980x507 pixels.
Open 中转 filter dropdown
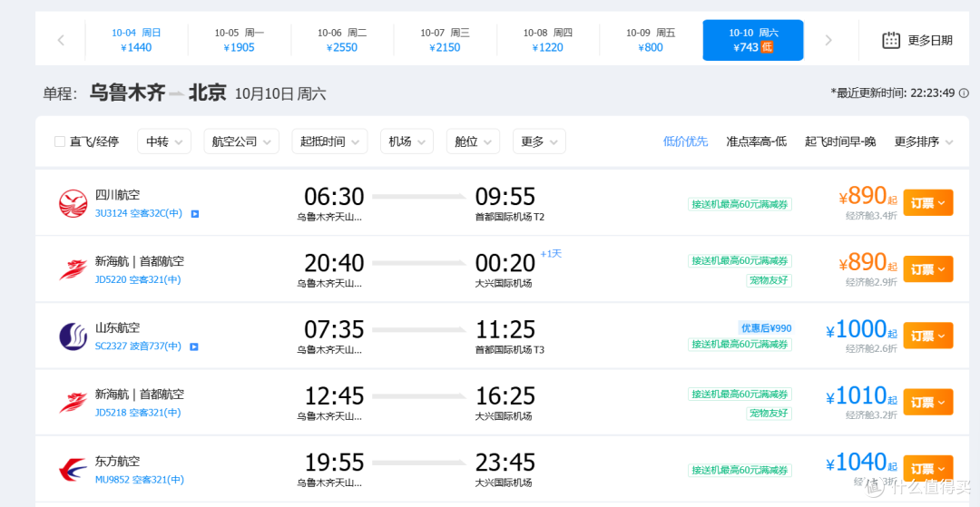tap(164, 141)
